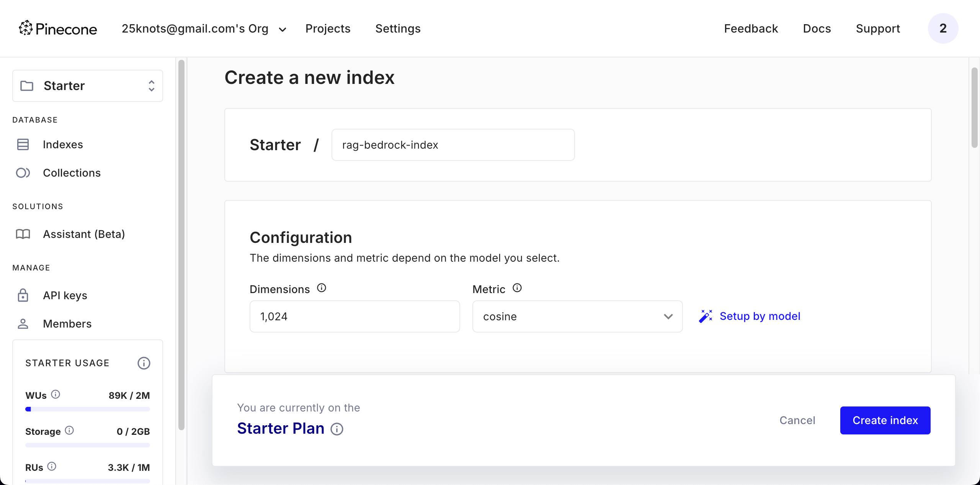Click the Assistant book icon
This screenshot has width=980, height=485.
[x=23, y=234]
